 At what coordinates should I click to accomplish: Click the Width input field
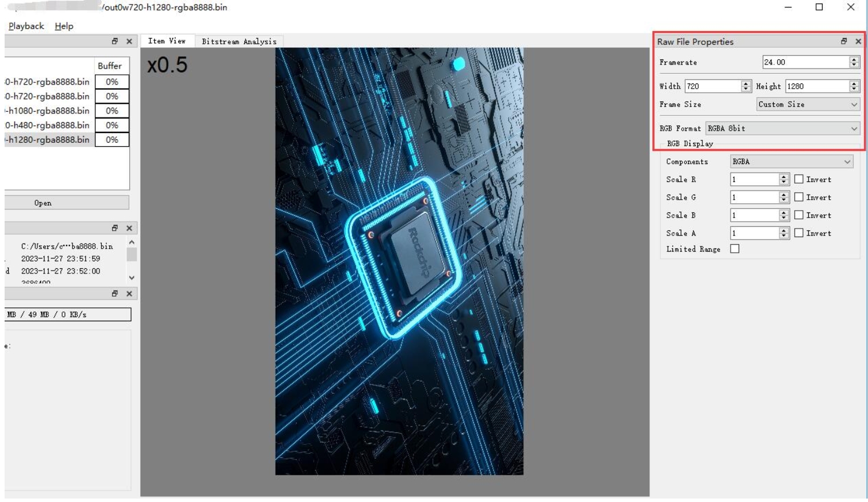tap(713, 86)
